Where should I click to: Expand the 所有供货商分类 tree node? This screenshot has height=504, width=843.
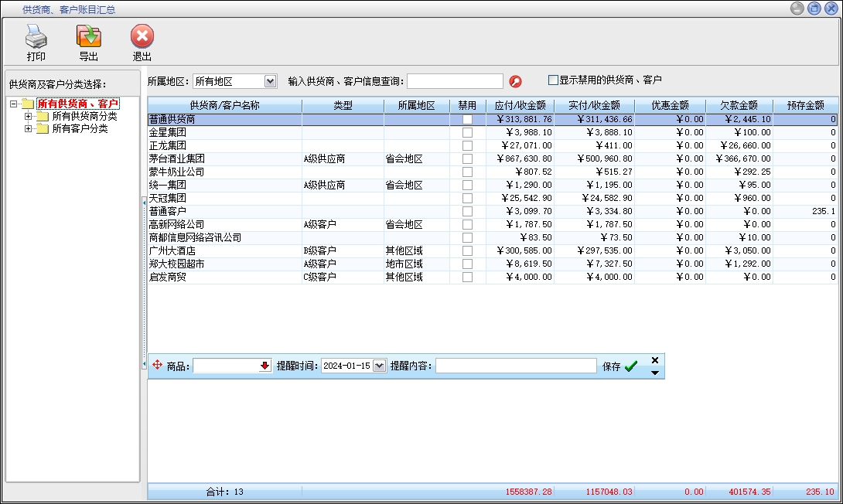[29, 117]
